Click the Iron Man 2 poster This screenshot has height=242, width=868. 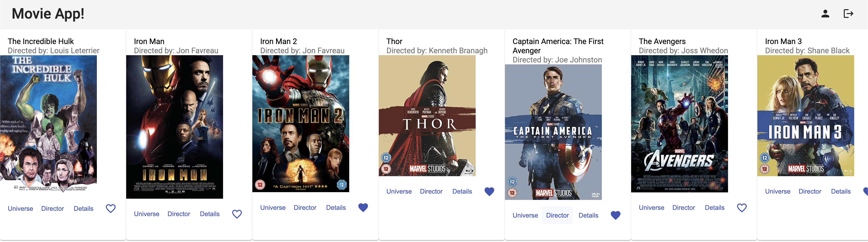(301, 124)
